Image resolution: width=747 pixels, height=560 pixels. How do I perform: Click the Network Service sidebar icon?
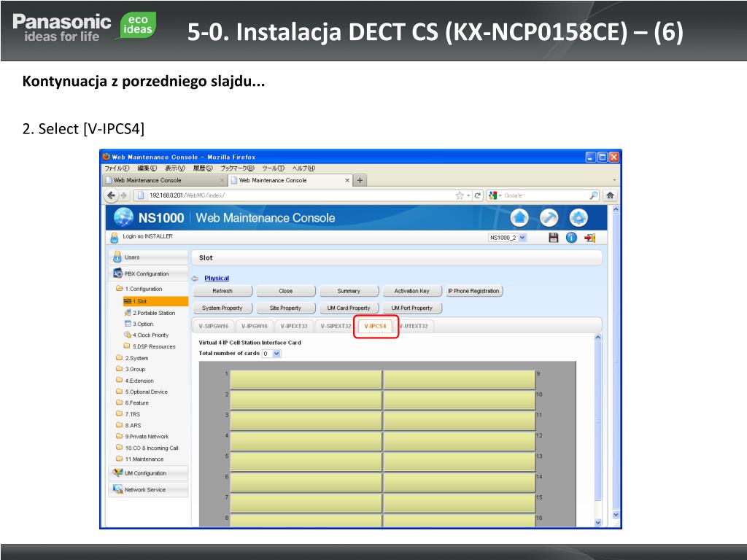point(117,489)
